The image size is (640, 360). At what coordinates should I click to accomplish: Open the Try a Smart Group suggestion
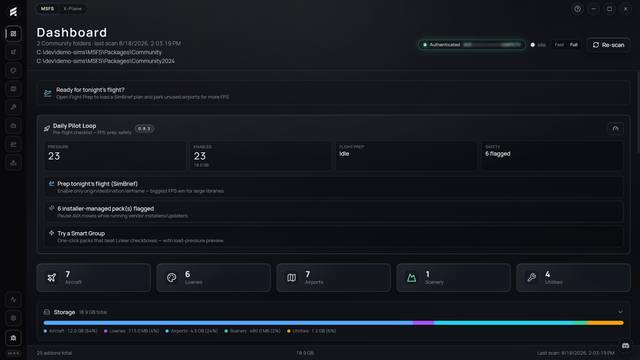[x=334, y=236]
